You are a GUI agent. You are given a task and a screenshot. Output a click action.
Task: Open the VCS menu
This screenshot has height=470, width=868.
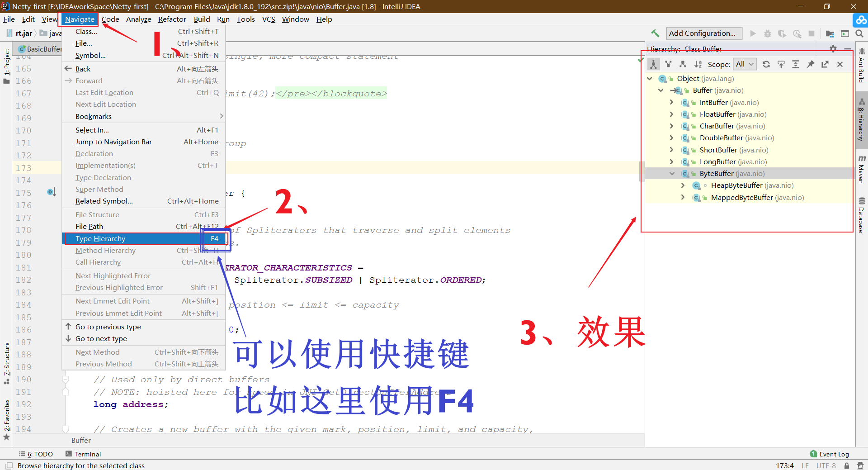269,19
